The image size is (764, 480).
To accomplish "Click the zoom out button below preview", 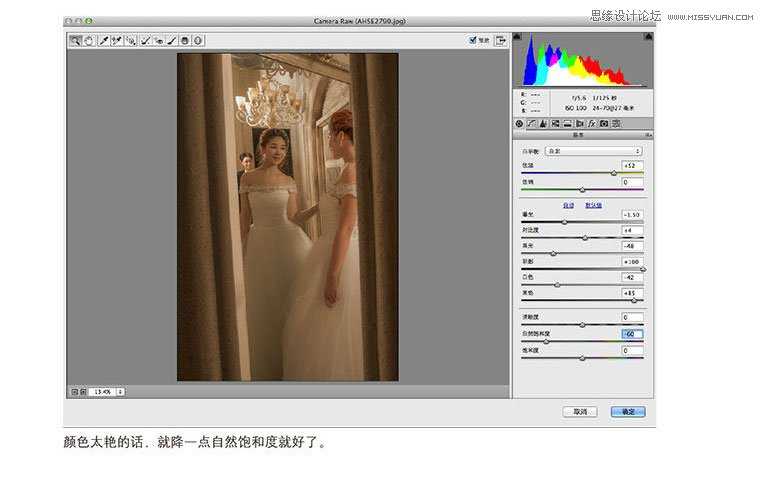I will point(75,391).
